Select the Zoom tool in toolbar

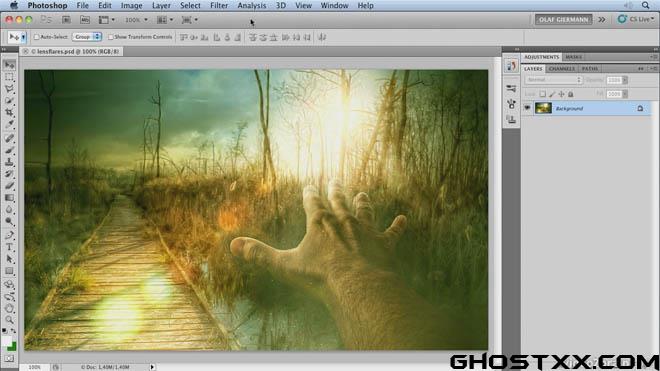pos(9,320)
